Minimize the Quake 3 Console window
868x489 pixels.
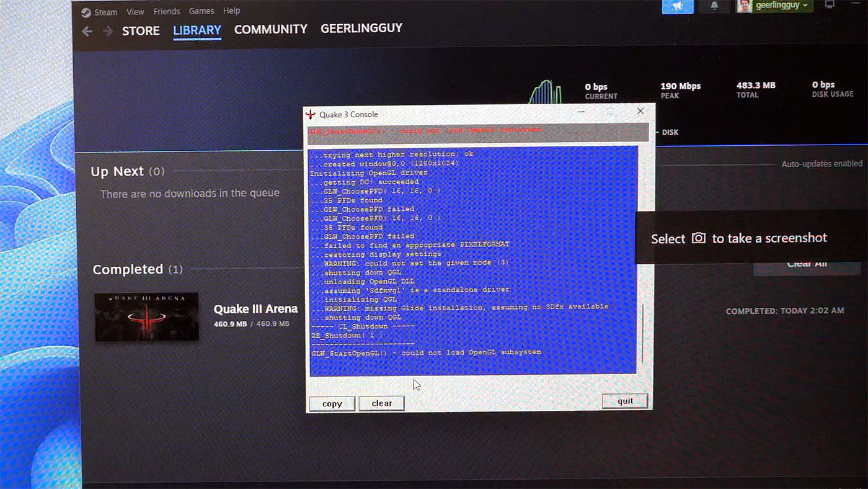pos(581,112)
